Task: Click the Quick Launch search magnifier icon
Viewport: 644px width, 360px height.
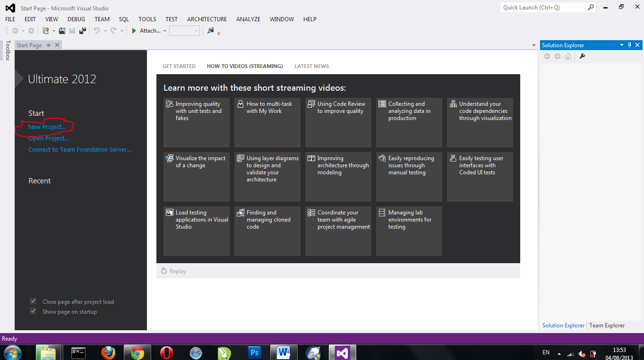Action: click(x=591, y=8)
